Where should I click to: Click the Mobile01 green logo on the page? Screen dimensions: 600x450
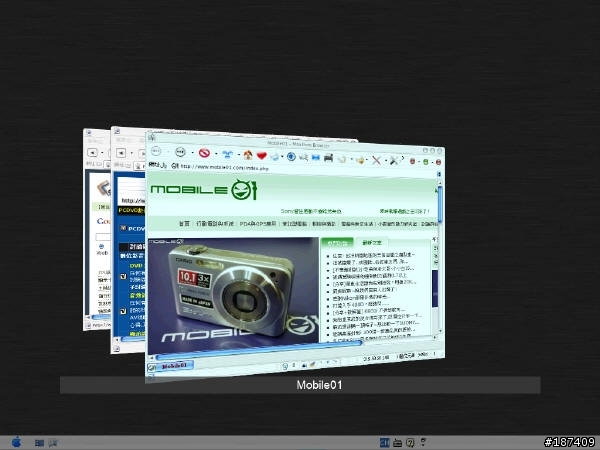point(204,189)
